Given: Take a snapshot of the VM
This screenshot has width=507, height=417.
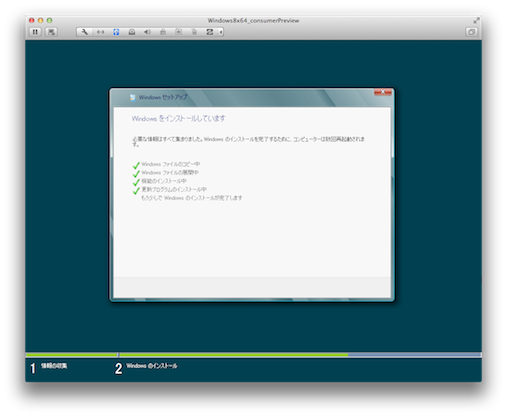Looking at the screenshot, I should [x=51, y=32].
